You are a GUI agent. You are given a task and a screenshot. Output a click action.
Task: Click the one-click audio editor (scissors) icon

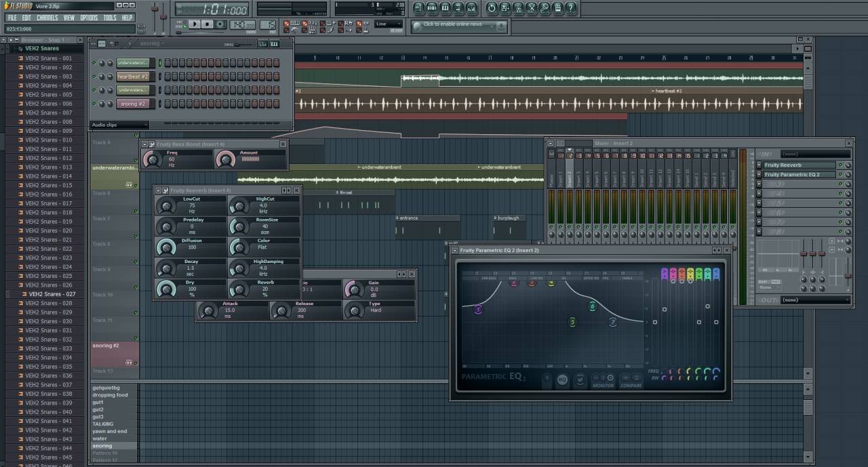(532, 8)
